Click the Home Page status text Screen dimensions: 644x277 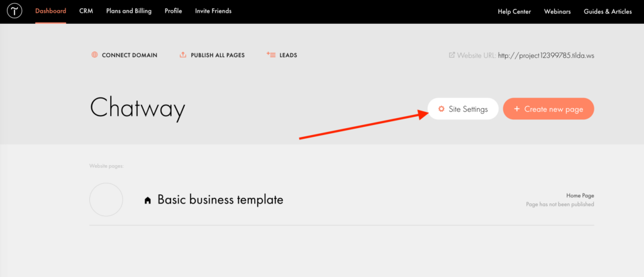tap(580, 196)
